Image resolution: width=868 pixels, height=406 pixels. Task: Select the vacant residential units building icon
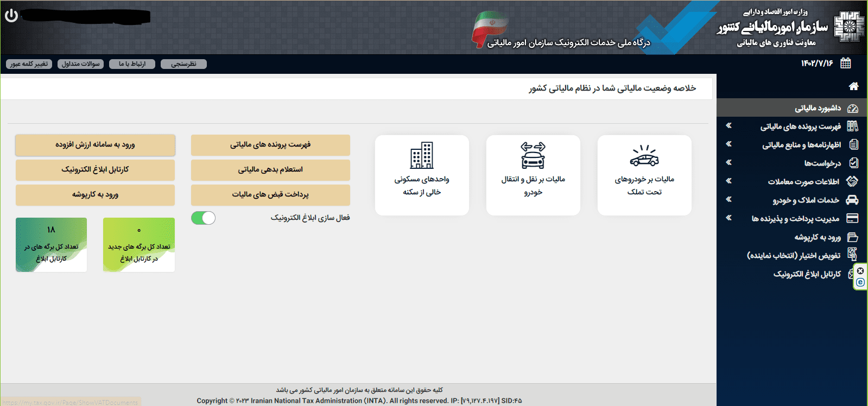(x=421, y=156)
